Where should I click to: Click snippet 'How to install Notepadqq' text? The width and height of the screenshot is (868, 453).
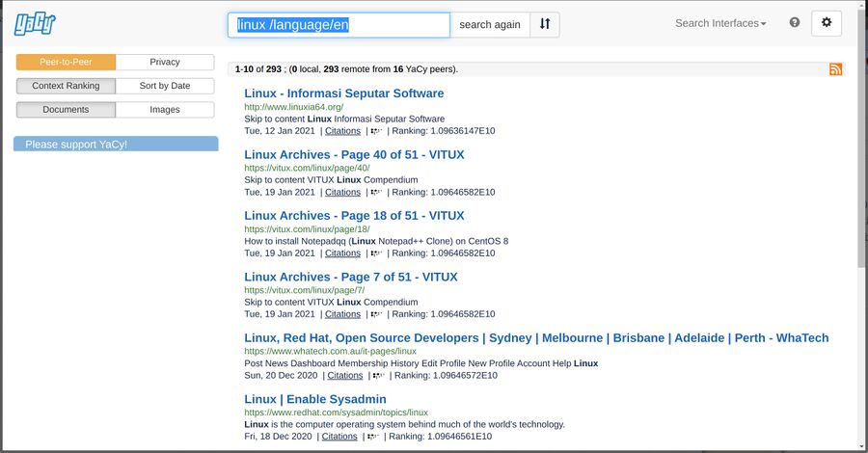[376, 241]
